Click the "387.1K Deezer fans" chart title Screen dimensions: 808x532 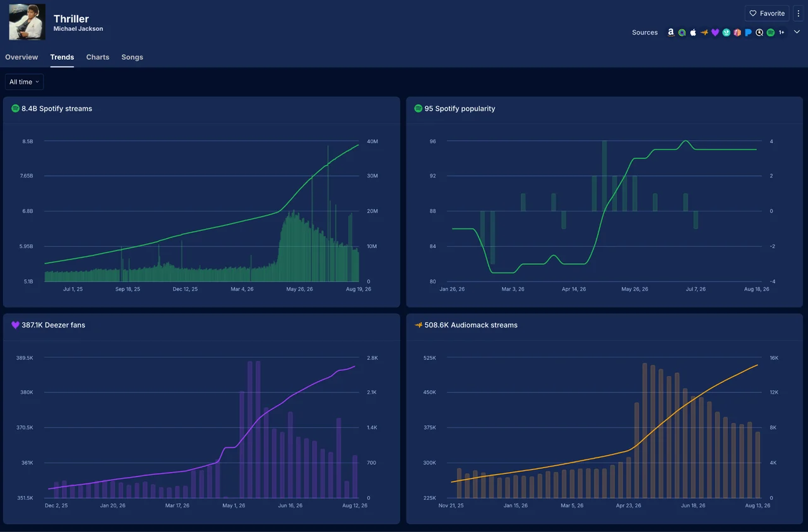[53, 325]
